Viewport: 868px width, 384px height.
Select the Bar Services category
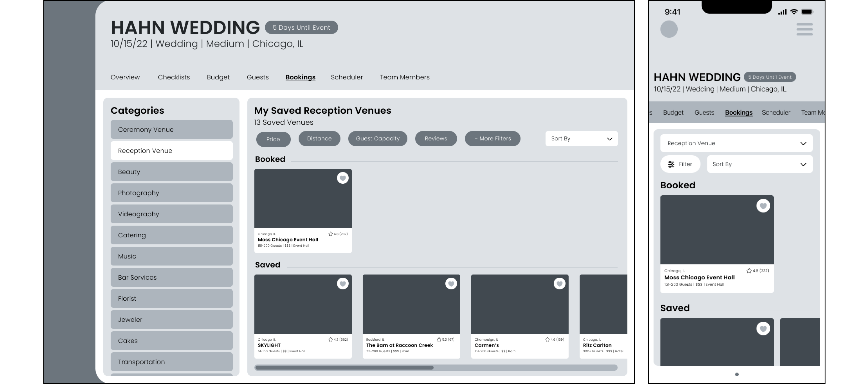point(172,278)
